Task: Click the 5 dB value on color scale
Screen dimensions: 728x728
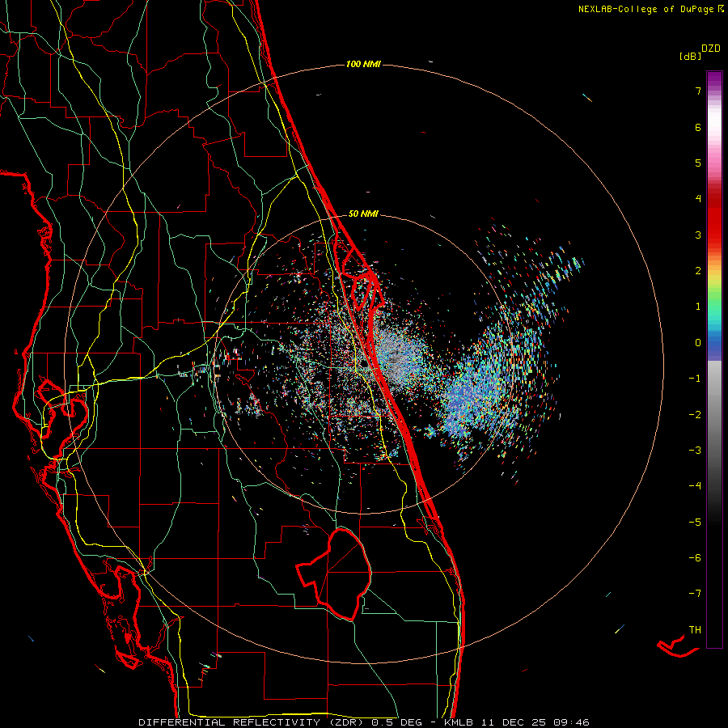Action: coord(698,163)
